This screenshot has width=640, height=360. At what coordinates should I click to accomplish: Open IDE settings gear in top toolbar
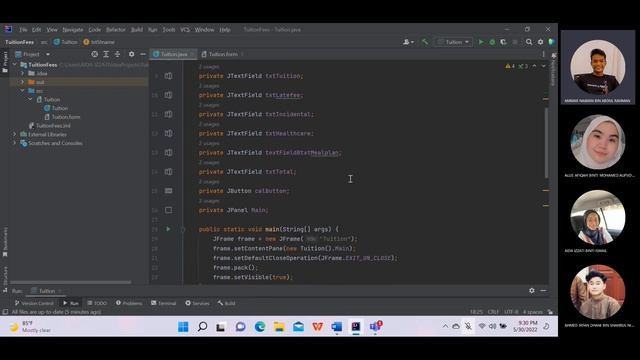(x=540, y=42)
